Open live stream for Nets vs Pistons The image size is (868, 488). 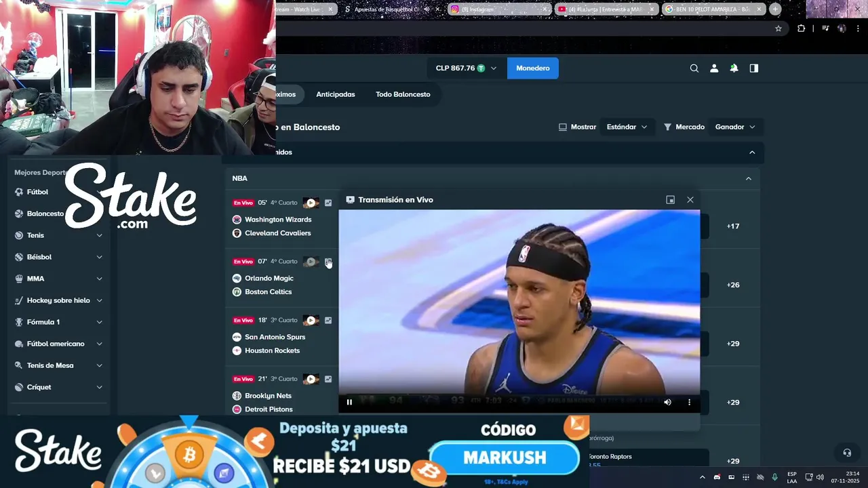(x=311, y=380)
